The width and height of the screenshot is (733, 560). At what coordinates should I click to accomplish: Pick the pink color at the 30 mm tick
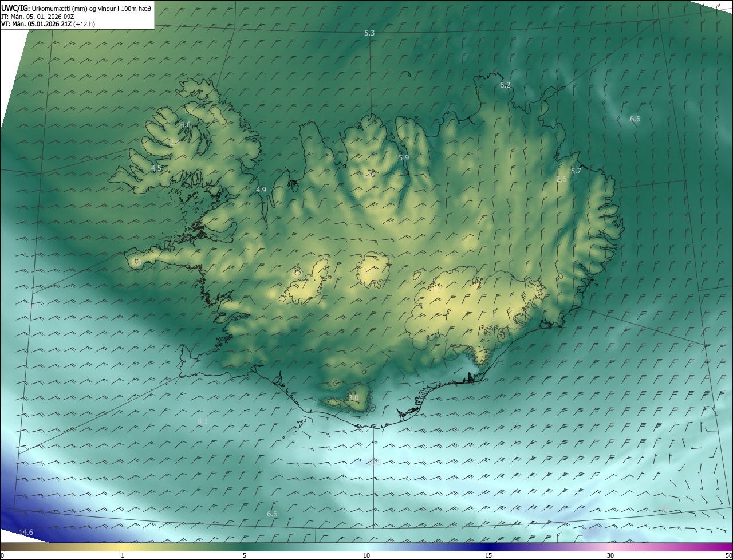click(x=610, y=547)
